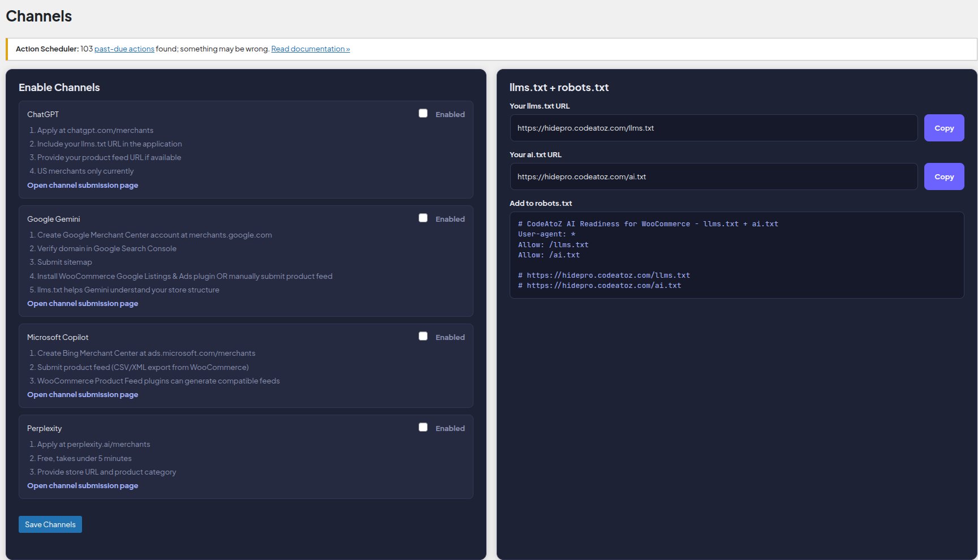This screenshot has width=978, height=560.
Task: Open Microsoft Copilot channel submission page
Action: (x=82, y=394)
